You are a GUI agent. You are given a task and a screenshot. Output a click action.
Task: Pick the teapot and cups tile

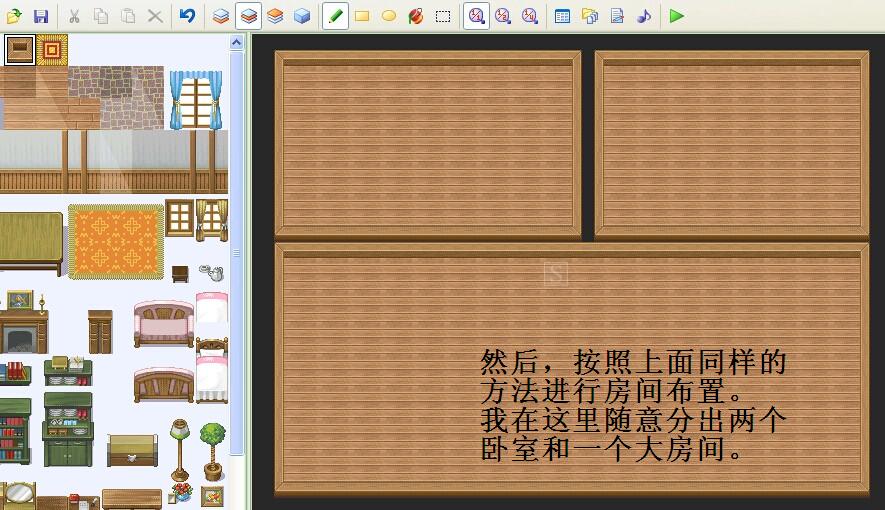(x=212, y=272)
